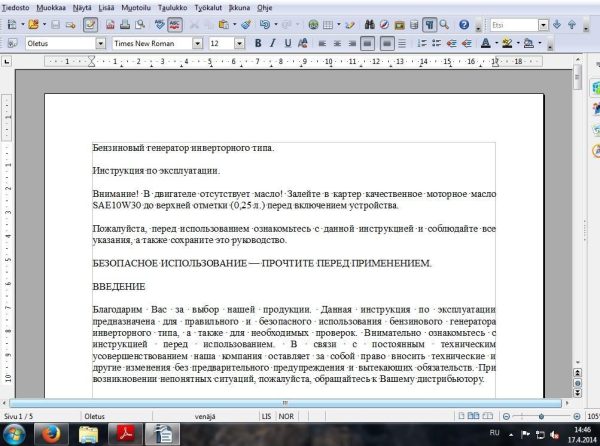The image size is (600, 446).
Task: Click the send document by email icon
Action: pyautogui.click(x=70, y=25)
